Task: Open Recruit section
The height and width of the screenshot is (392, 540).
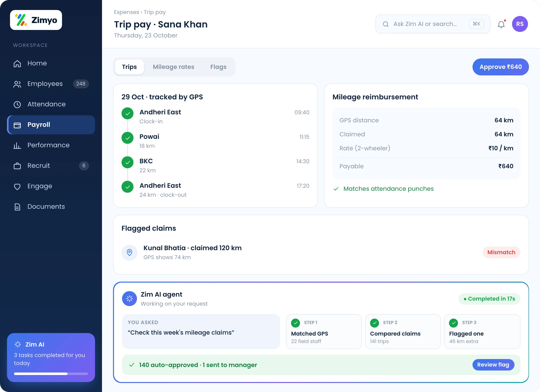Action: [x=51, y=166]
